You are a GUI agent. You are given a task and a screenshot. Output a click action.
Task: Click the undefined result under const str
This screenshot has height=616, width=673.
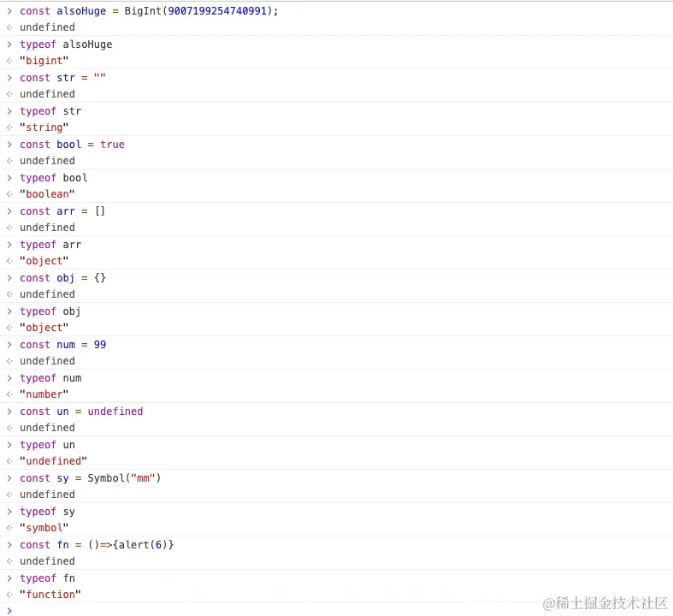pyautogui.click(x=47, y=94)
